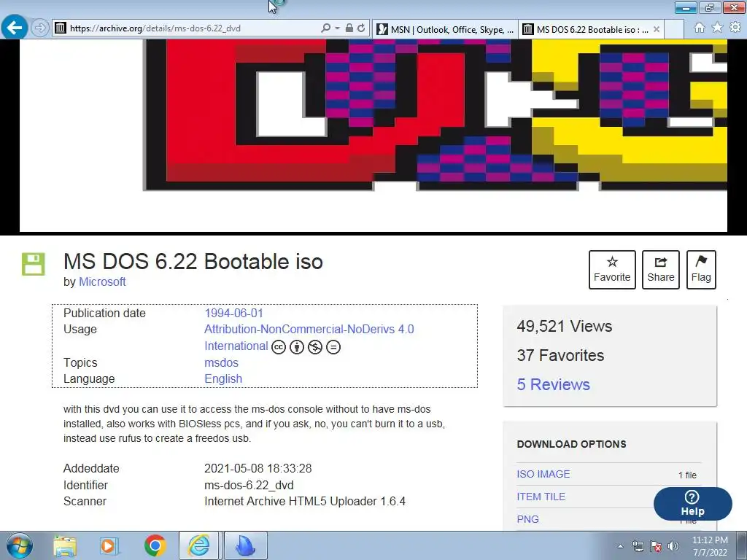
Task: Click the security lock icon in the address bar
Action: [x=349, y=28]
